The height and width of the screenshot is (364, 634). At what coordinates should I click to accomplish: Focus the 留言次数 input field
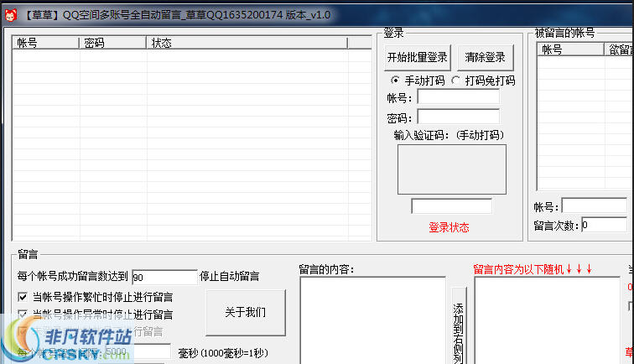[x=604, y=225]
